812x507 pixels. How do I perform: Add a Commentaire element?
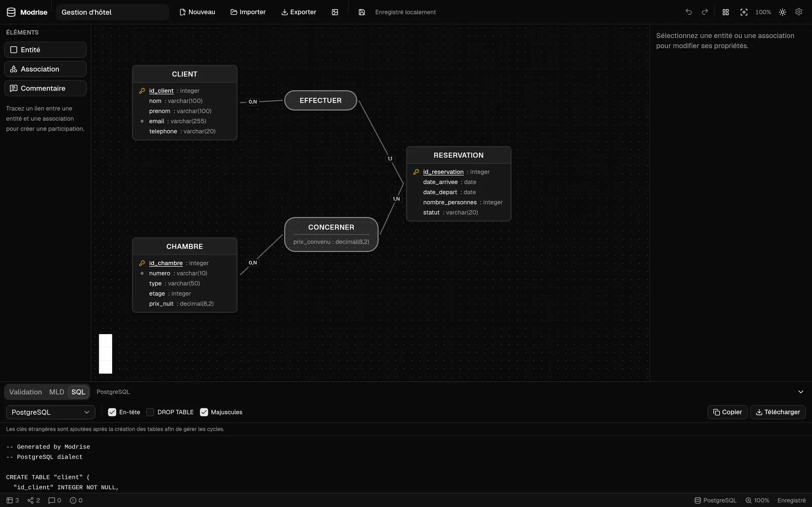pos(45,88)
